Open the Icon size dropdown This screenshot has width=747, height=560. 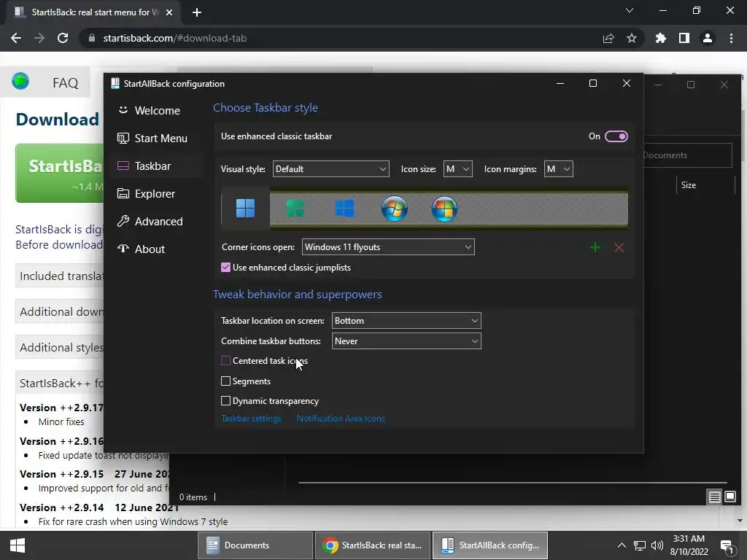tap(457, 169)
